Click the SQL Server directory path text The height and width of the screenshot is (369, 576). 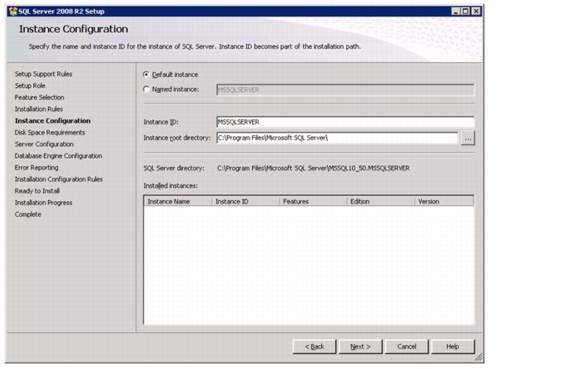coord(313,168)
